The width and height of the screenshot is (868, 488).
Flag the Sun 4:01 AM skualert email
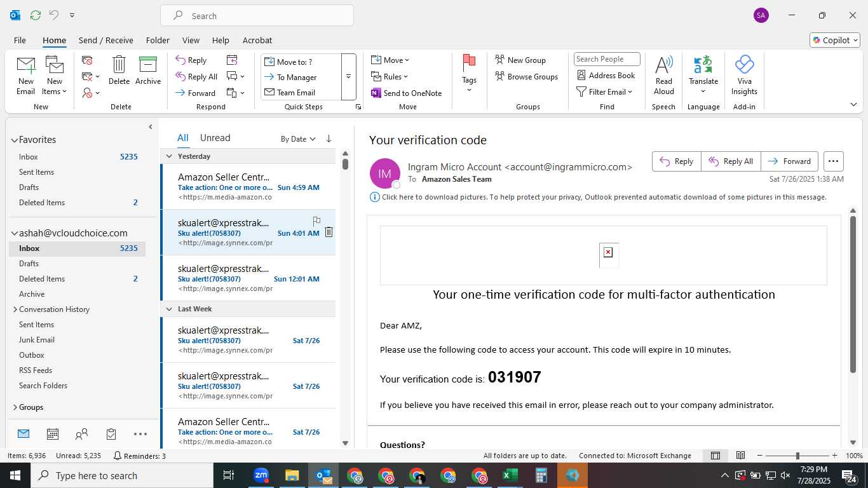[316, 221]
